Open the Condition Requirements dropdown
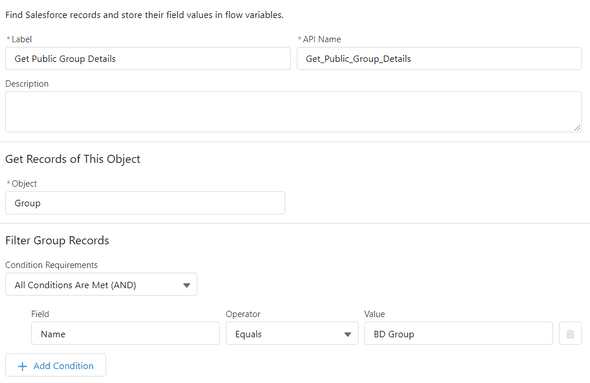 (101, 284)
